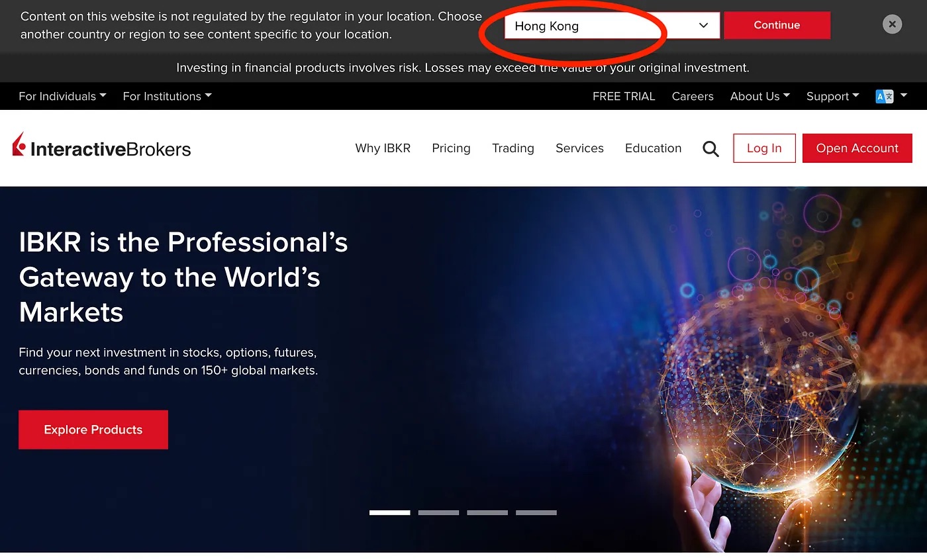Open the Pricing menu item
The width and height of the screenshot is (927, 560).
coord(451,148)
